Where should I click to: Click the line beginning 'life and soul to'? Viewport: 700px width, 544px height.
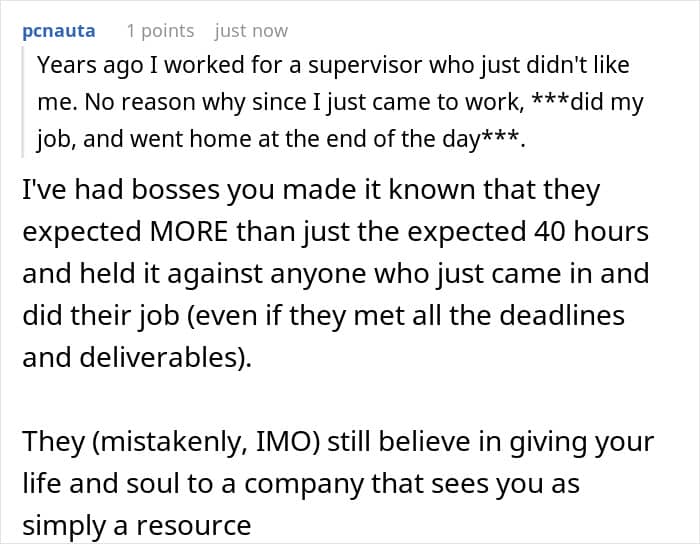[301, 484]
